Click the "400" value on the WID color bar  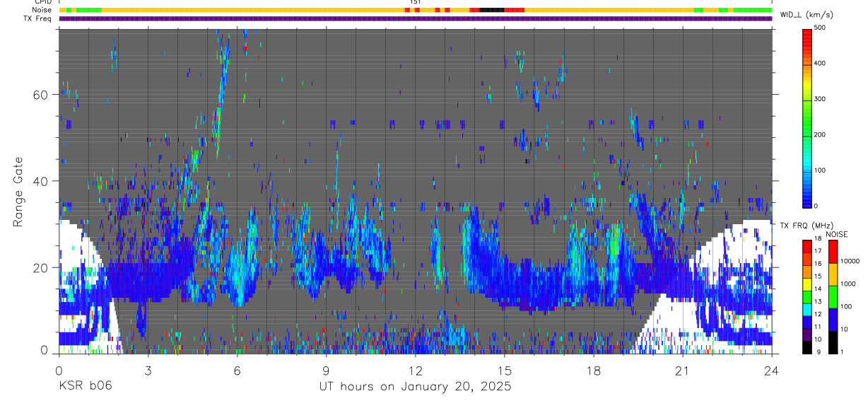click(820, 63)
